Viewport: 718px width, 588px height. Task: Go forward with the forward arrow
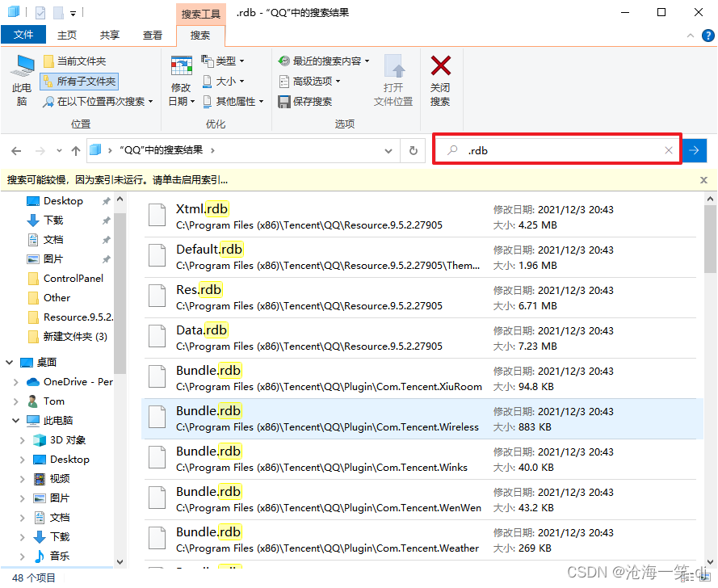tap(40, 151)
